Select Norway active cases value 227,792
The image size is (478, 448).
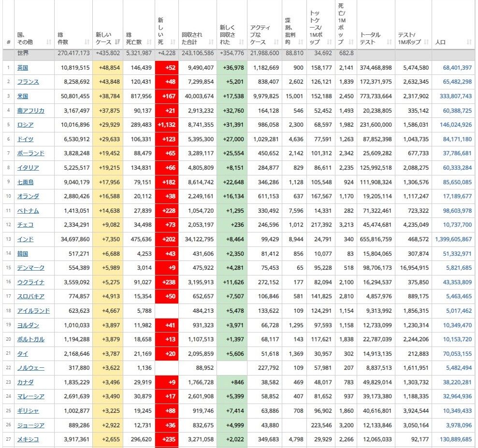point(268,368)
